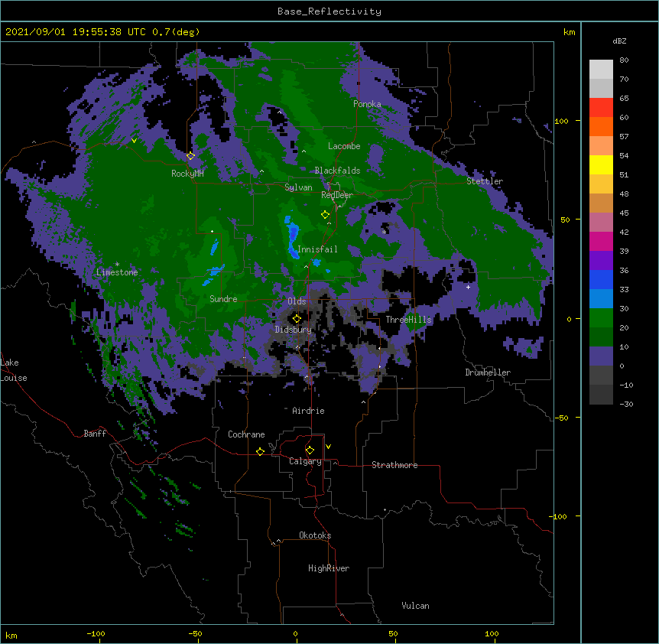Click the Drumheller label
Image resolution: width=659 pixels, height=644 pixels.
pyautogui.click(x=488, y=372)
